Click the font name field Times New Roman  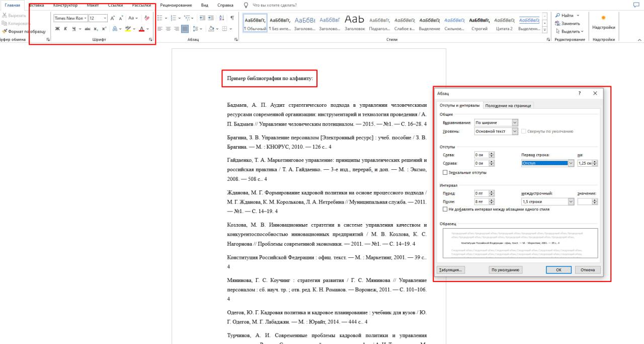pyautogui.click(x=68, y=18)
